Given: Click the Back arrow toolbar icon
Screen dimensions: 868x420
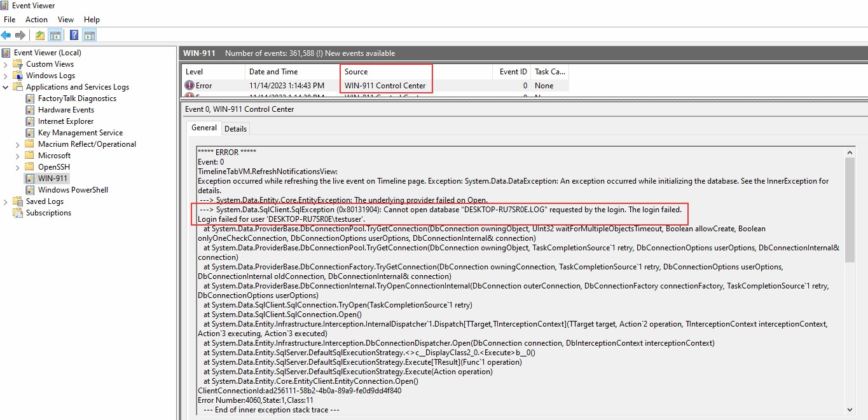Looking at the screenshot, I should pyautogui.click(x=6, y=36).
